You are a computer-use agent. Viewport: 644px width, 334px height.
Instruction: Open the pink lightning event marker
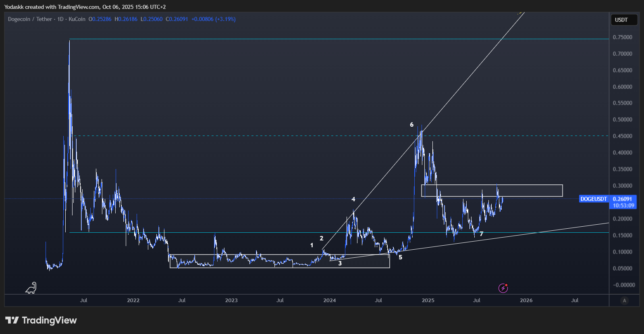(503, 288)
